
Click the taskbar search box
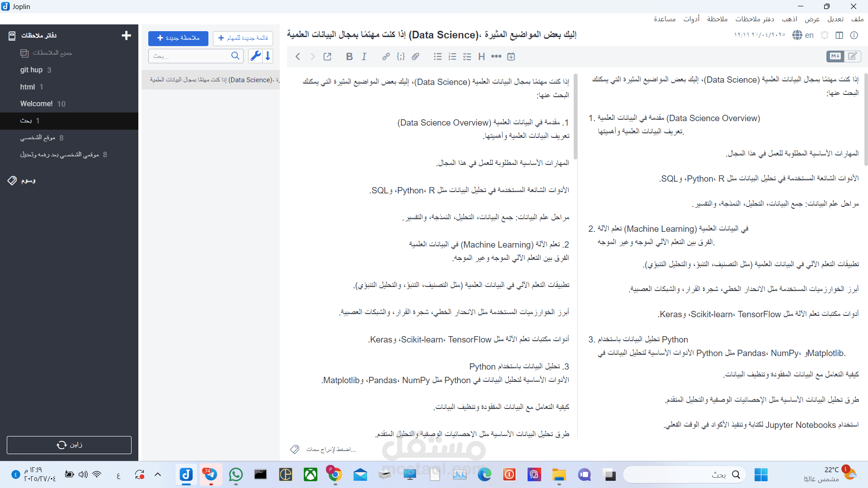684,475
